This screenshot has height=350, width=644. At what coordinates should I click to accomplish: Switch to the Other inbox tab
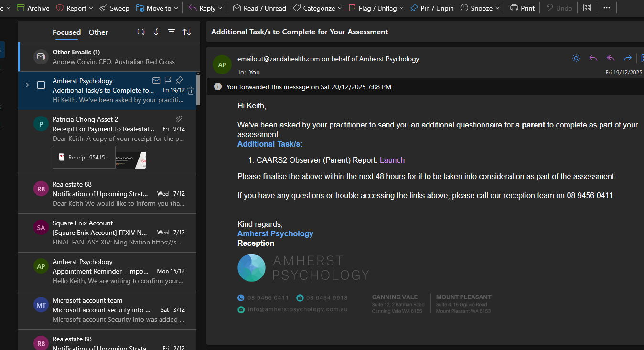[x=98, y=32]
